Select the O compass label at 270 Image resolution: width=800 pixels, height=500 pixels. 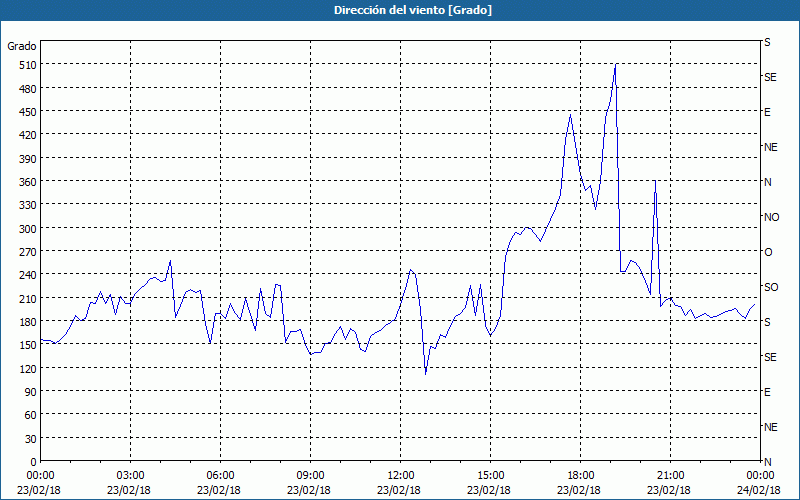(768, 252)
